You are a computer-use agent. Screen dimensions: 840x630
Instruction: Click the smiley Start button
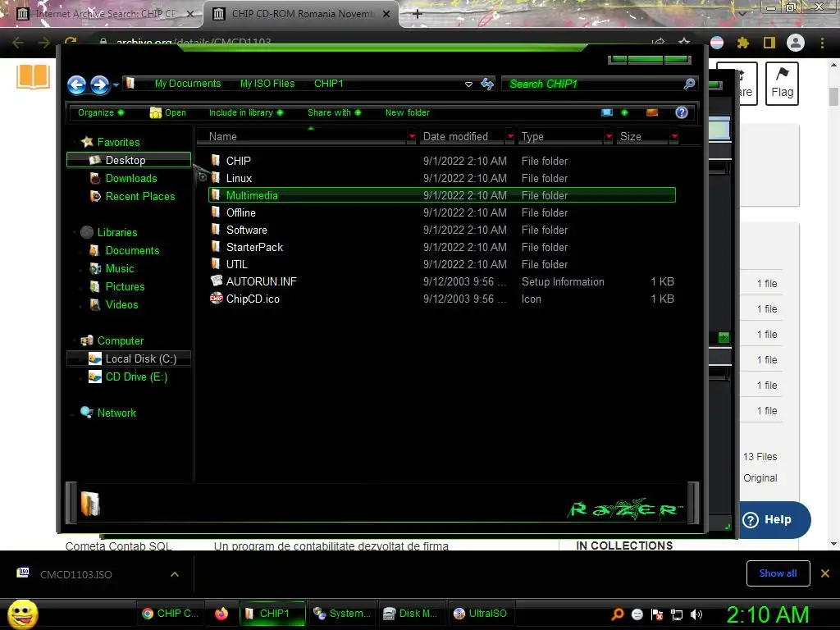point(22,614)
